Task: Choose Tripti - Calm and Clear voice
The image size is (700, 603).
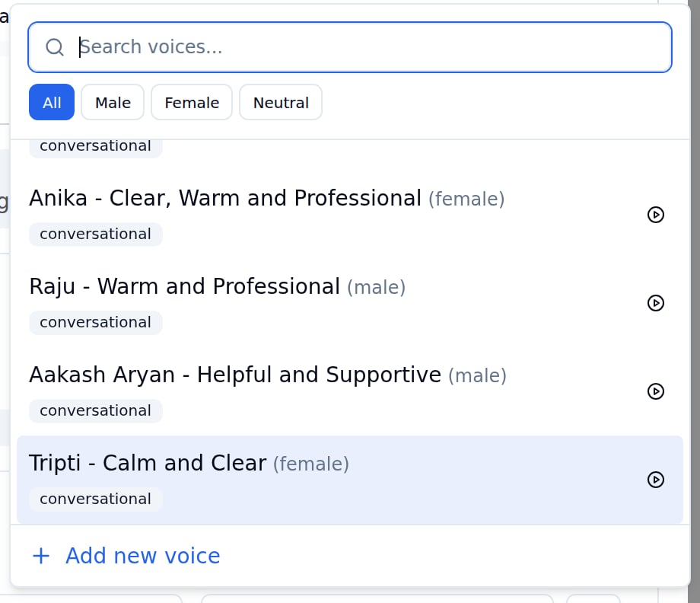Action: (x=350, y=480)
